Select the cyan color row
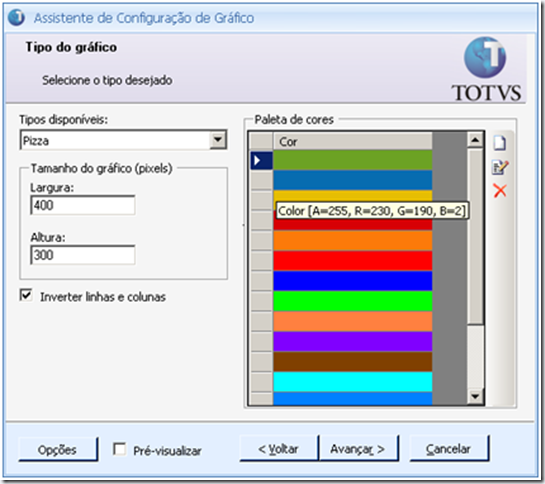The width and height of the screenshot is (545, 484). click(352, 382)
